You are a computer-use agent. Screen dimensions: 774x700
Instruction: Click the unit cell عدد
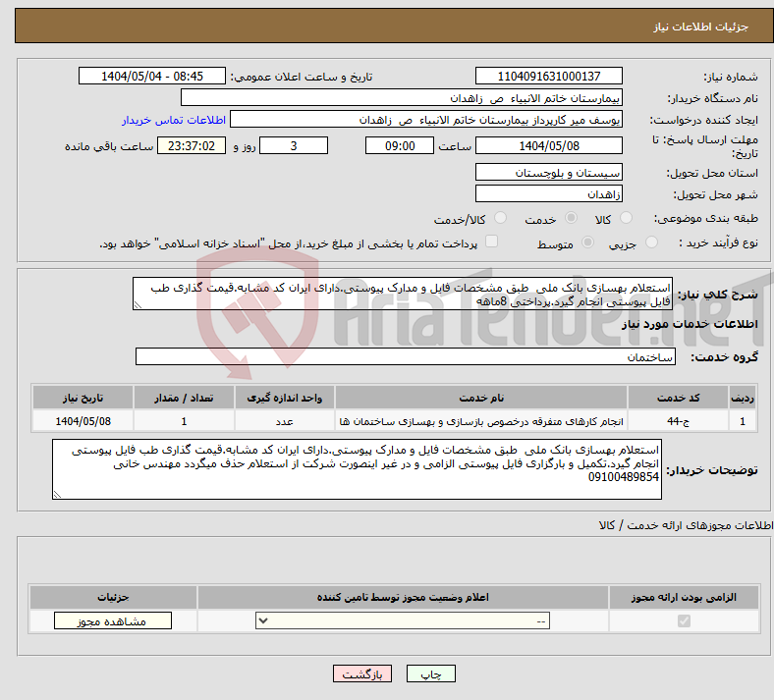point(284,421)
